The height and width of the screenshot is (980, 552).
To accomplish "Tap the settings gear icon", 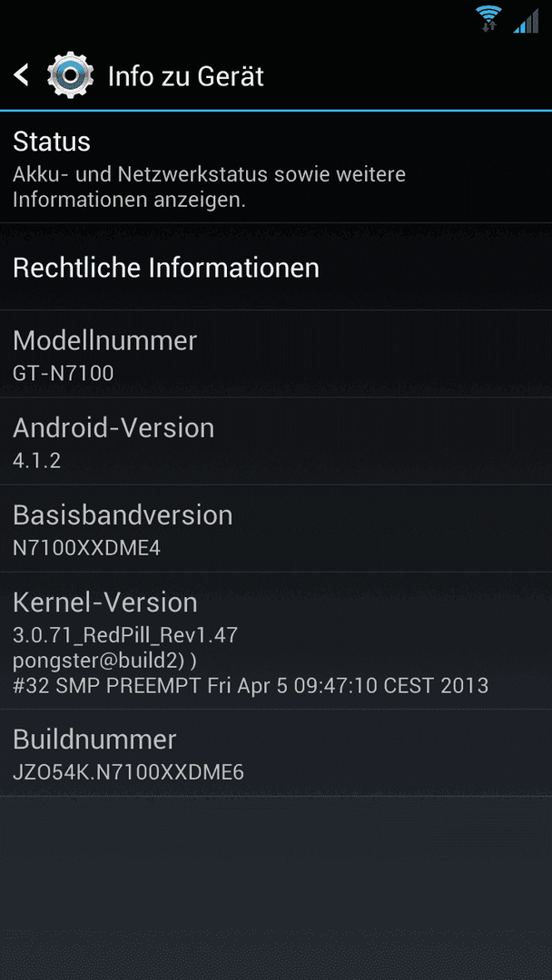I will (70, 75).
